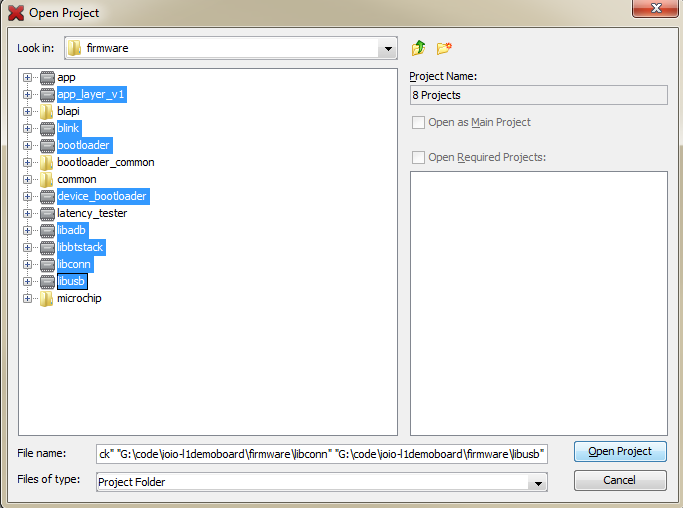The height and width of the screenshot is (508, 683).
Task: Click the common folder icon
Action: (47, 179)
